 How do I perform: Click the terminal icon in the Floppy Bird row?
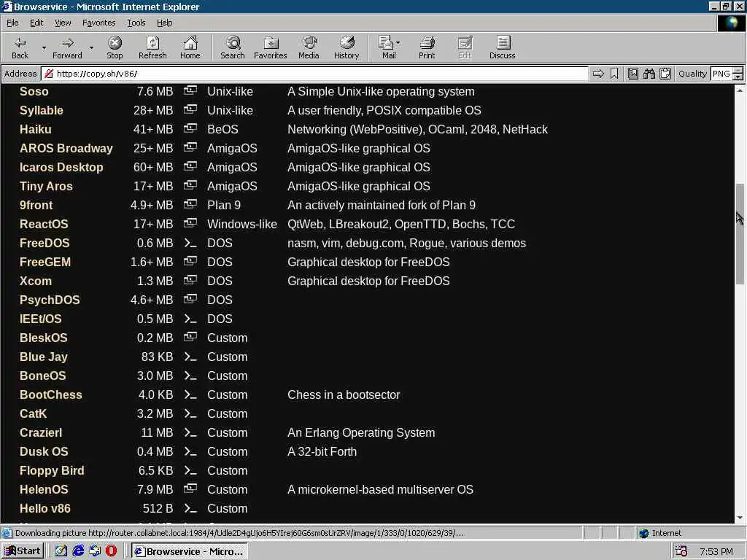[190, 471]
